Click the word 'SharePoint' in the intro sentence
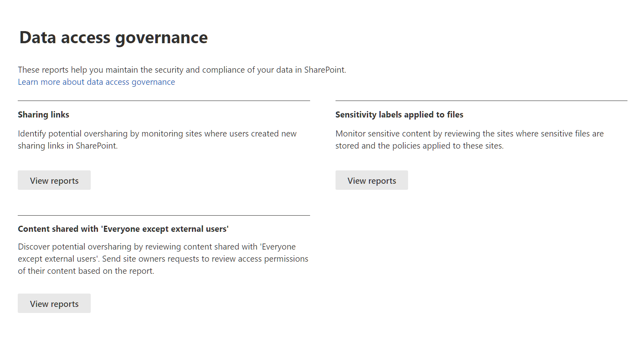The height and width of the screenshot is (338, 644). [x=324, y=70]
